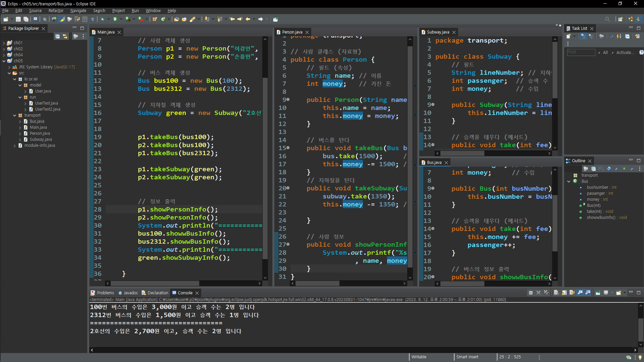Click the Activate... link in Task List
The width and height of the screenshot is (644, 362).
point(625,52)
